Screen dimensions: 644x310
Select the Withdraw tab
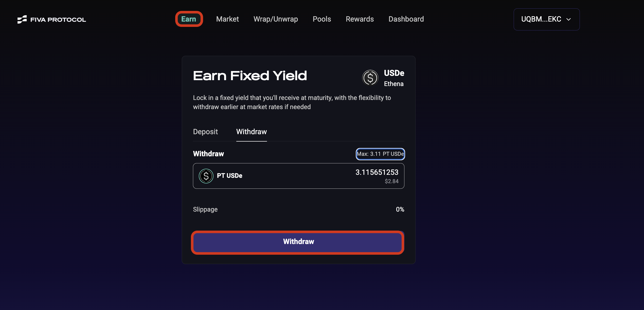pos(251,132)
